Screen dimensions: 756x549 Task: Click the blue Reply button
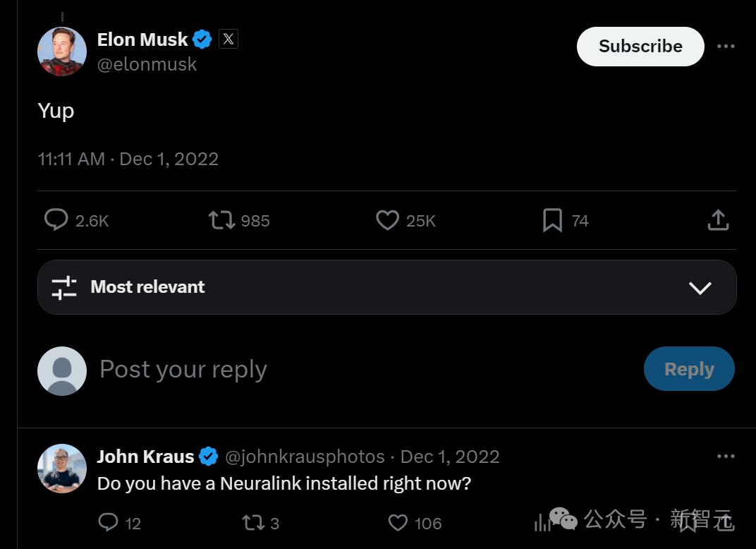(x=689, y=369)
